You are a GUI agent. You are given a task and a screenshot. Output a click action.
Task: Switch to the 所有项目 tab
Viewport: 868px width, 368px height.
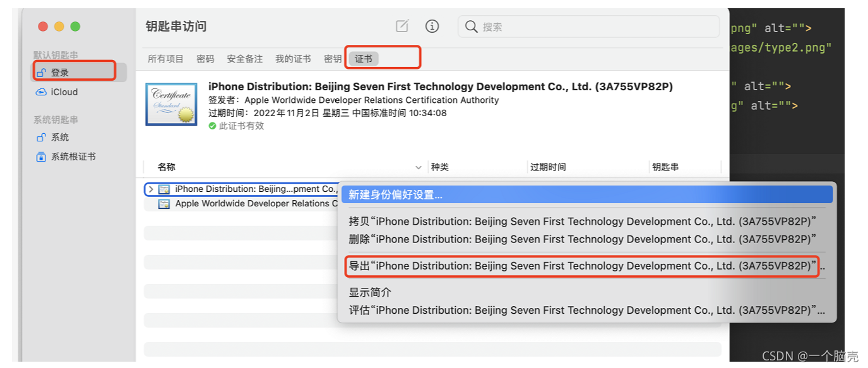coord(165,59)
